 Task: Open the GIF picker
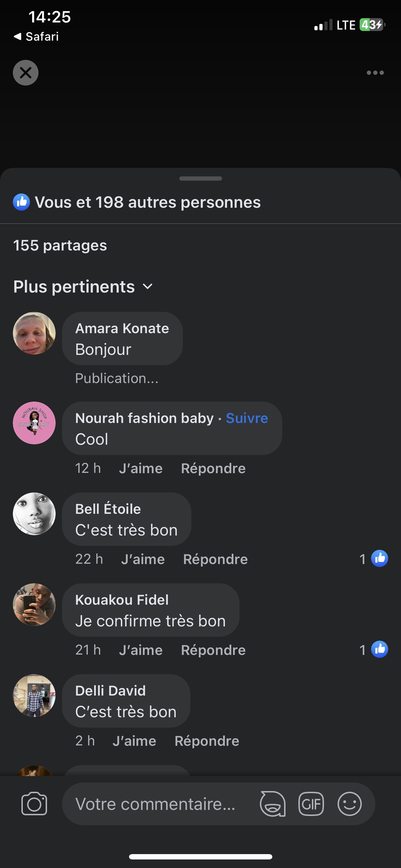coord(311,804)
